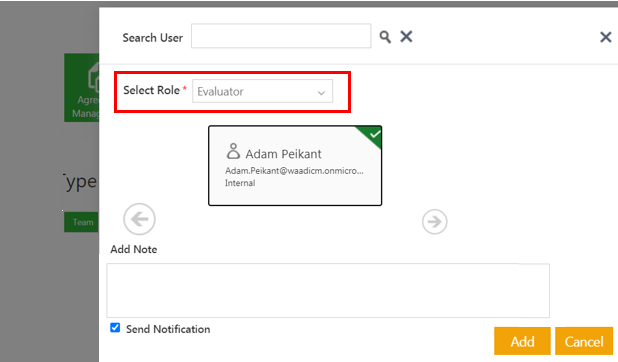Click the Send Notification label text
The width and height of the screenshot is (618, 362).
pos(168,329)
